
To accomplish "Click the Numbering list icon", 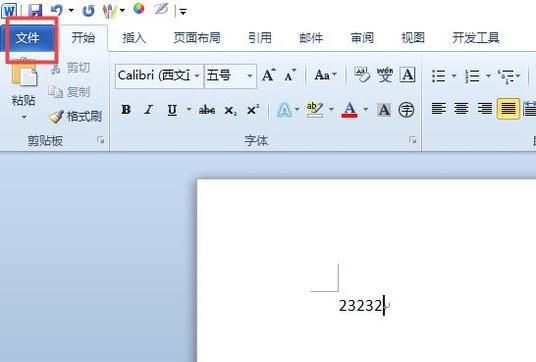I will pyautogui.click(x=472, y=76).
